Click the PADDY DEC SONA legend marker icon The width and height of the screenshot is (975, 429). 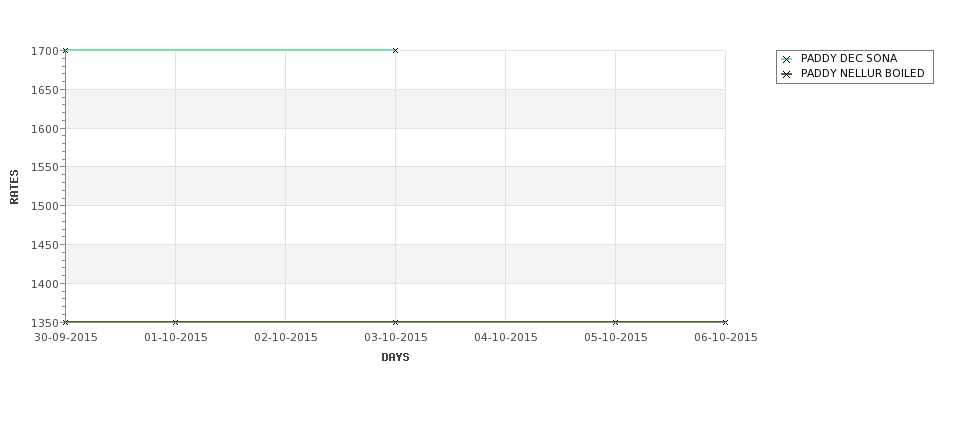(787, 59)
